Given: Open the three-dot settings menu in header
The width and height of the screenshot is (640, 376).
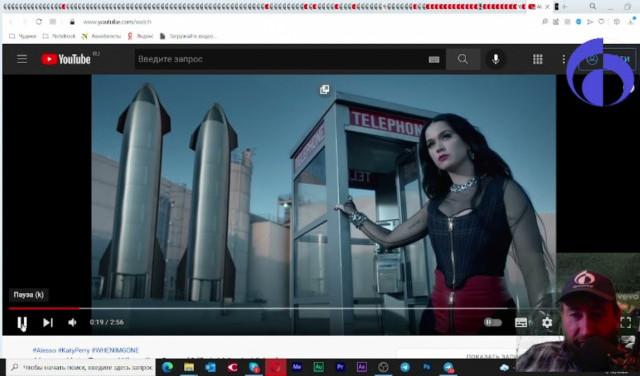Looking at the screenshot, I should 564,59.
